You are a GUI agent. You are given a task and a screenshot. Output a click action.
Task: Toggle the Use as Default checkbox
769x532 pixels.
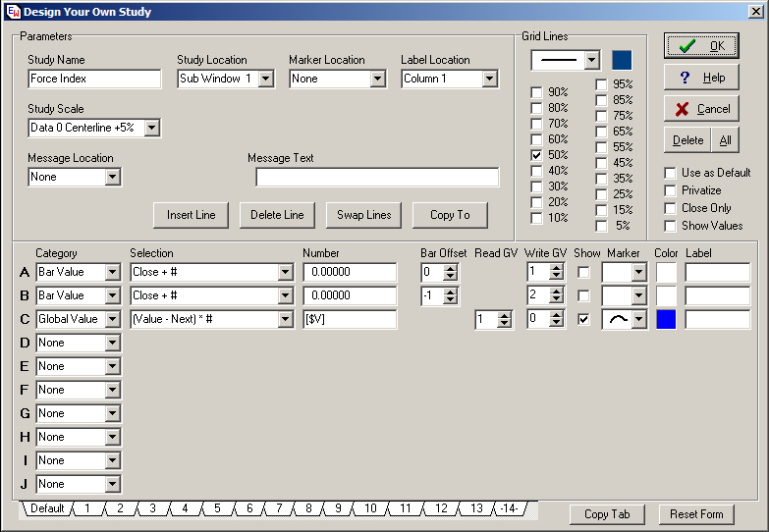670,173
